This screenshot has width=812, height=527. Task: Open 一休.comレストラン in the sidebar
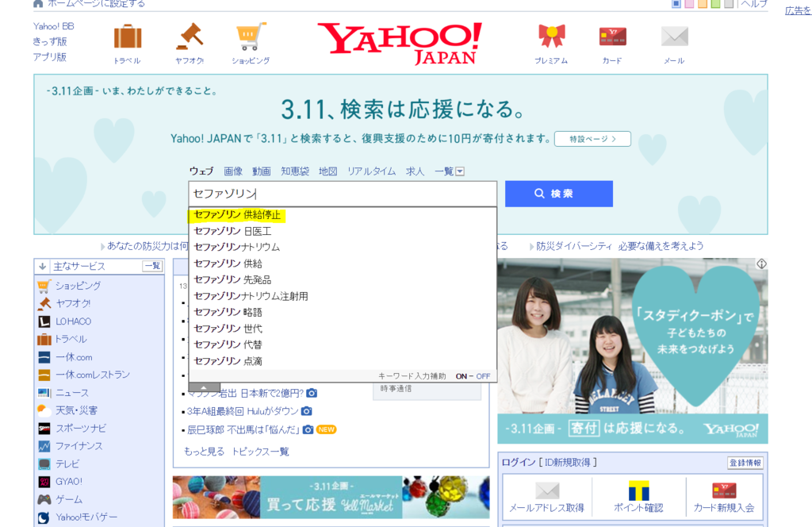(x=93, y=375)
